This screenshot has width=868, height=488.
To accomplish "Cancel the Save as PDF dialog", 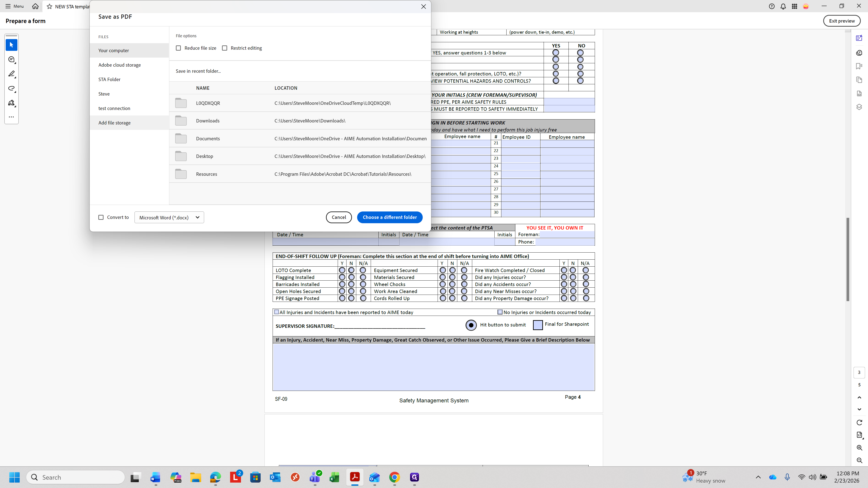I will click(339, 217).
